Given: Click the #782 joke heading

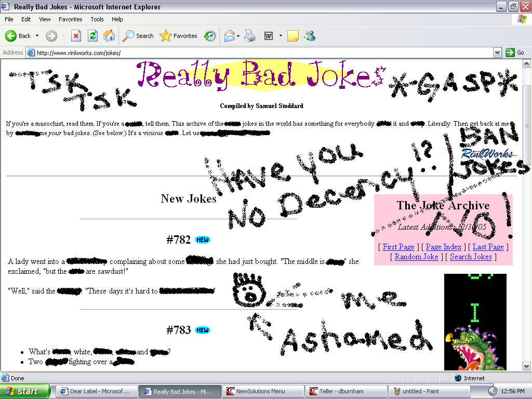Looking at the screenshot, I should [179, 240].
